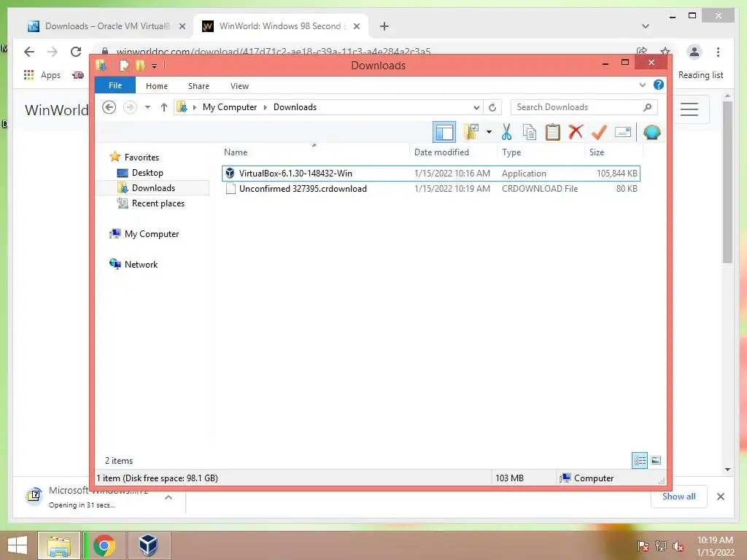The image size is (747, 560).
Task: Expand download item options chevron
Action: (169, 497)
